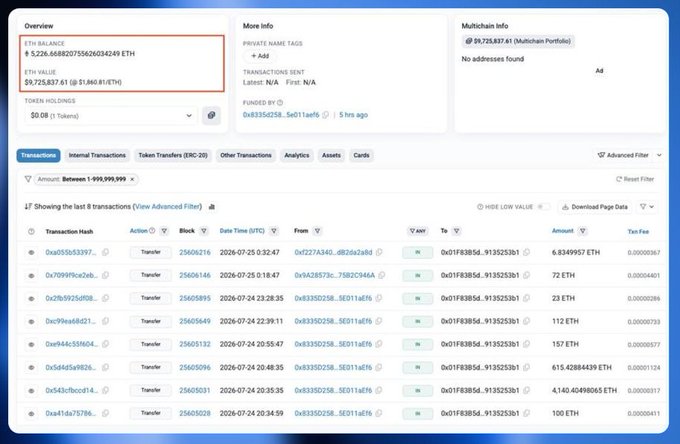The width and height of the screenshot is (680, 444).
Task: Download Page Data
Action: click(x=595, y=207)
